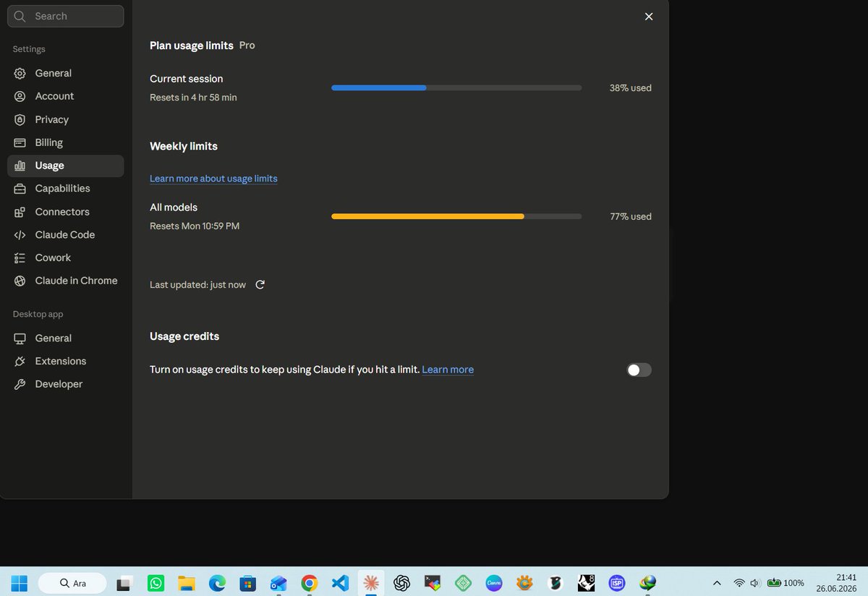The height and width of the screenshot is (596, 868).
Task: Open Outlook from the taskbar
Action: 278,583
